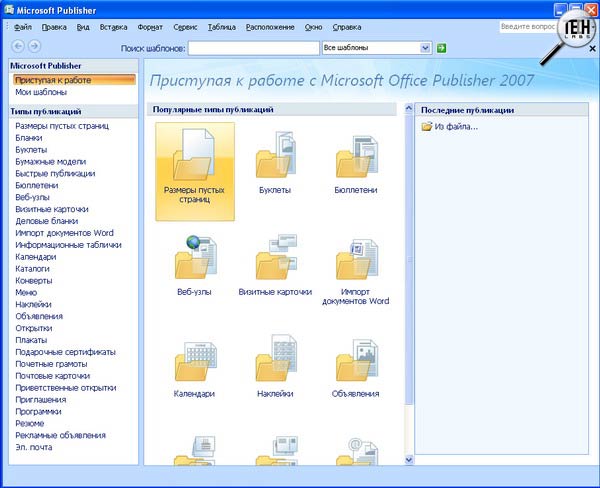The height and width of the screenshot is (488, 600).
Task: Click the green search go button
Action: pos(441,48)
